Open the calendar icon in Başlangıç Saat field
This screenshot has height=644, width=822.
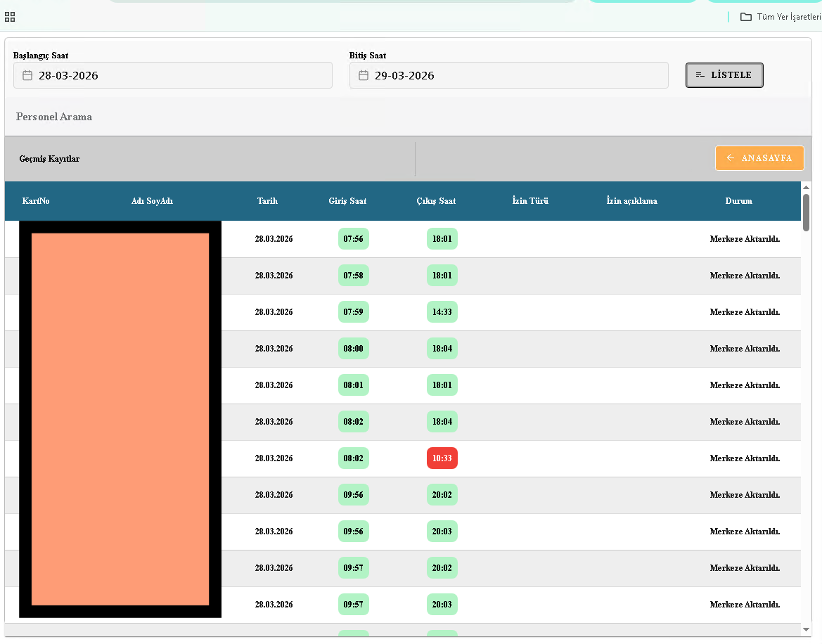[x=27, y=75]
